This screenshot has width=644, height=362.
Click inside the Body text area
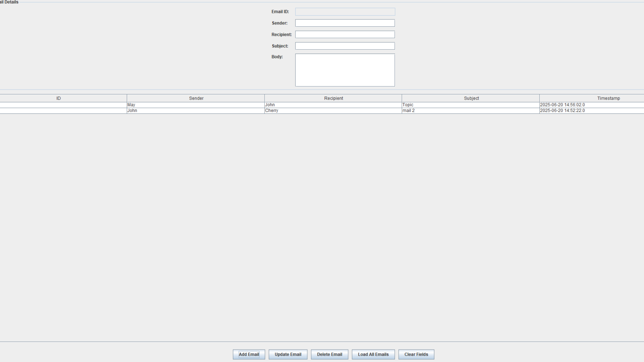(345, 70)
